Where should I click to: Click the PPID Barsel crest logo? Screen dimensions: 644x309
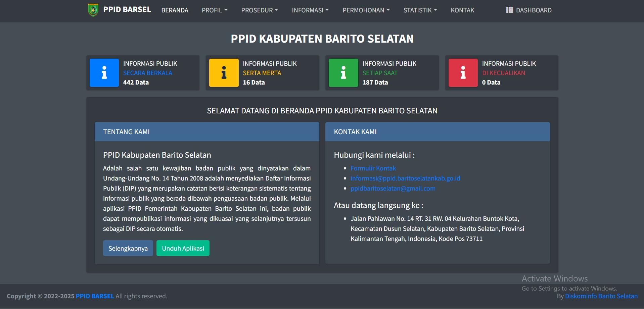(93, 10)
